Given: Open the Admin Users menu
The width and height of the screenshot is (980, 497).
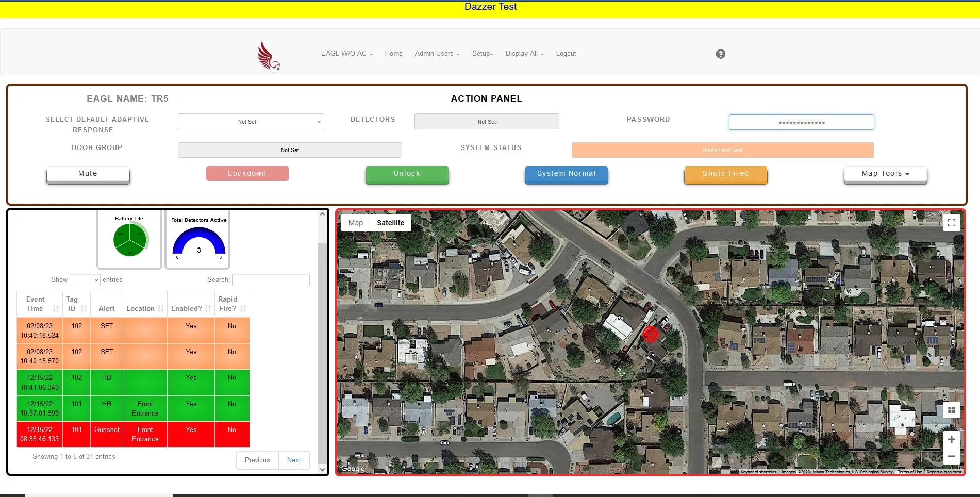Looking at the screenshot, I should pos(437,54).
